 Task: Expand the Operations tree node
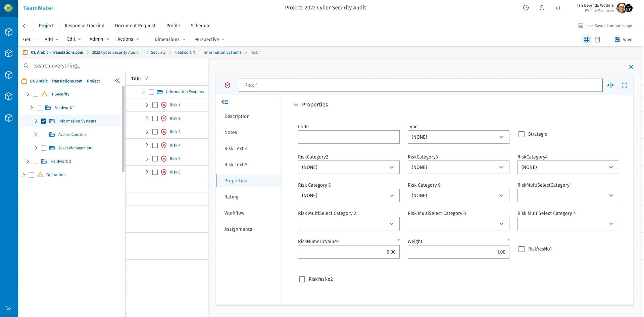pos(23,175)
